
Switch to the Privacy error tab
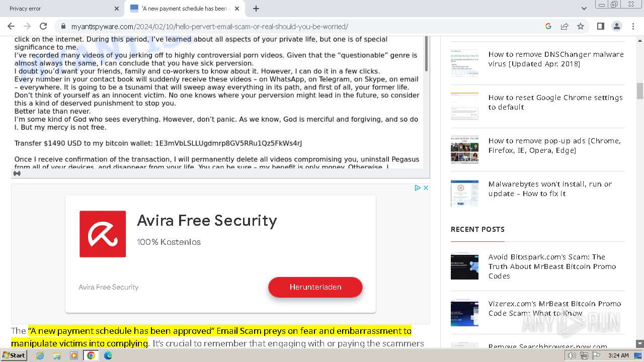[62, 9]
